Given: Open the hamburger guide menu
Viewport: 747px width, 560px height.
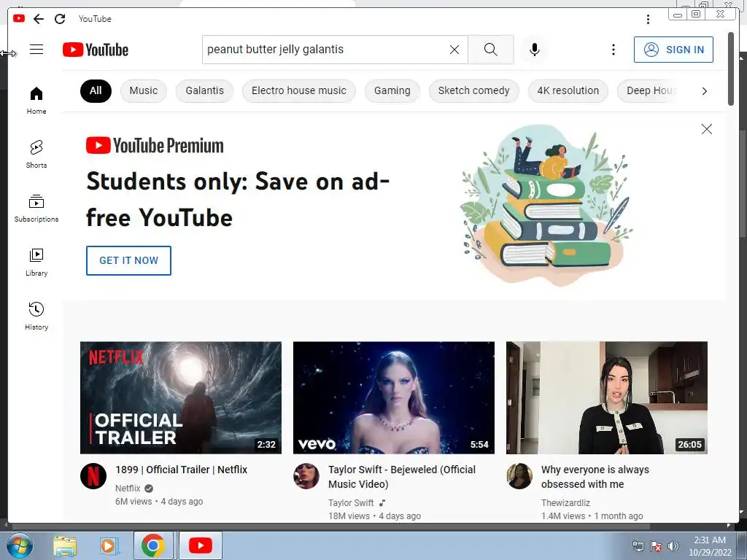Looking at the screenshot, I should click(x=36, y=49).
